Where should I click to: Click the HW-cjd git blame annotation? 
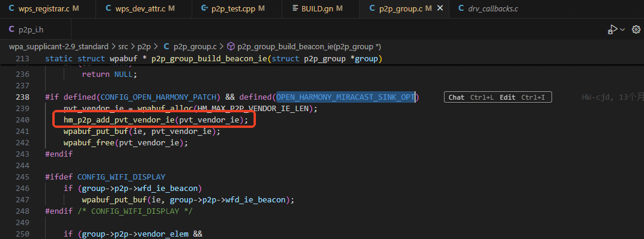pyautogui.click(x=613, y=97)
